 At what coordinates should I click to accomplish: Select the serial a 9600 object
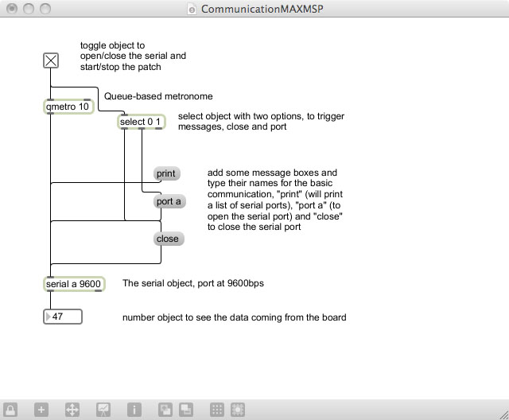pyautogui.click(x=73, y=284)
